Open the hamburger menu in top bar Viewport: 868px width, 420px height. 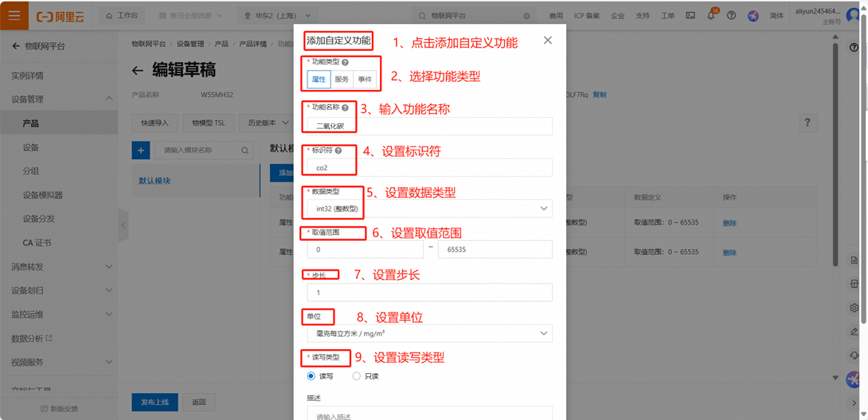(x=15, y=15)
